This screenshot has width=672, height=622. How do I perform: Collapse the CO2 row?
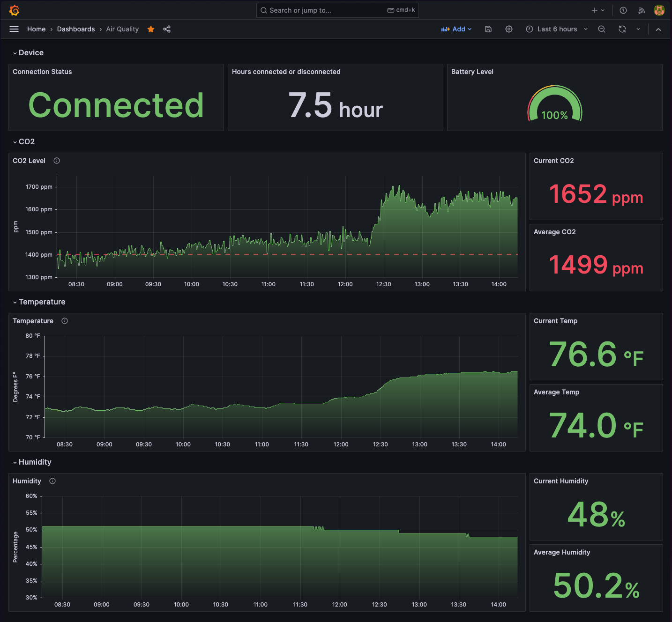point(24,142)
